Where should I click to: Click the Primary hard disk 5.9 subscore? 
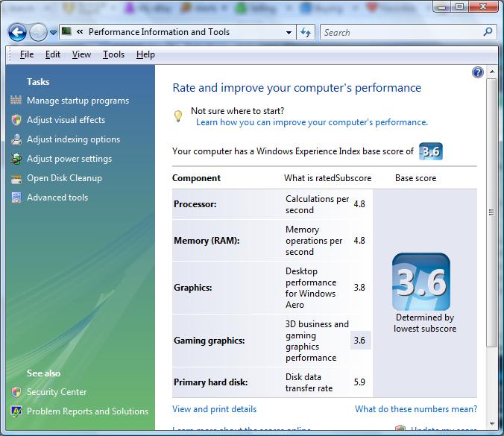click(x=359, y=382)
